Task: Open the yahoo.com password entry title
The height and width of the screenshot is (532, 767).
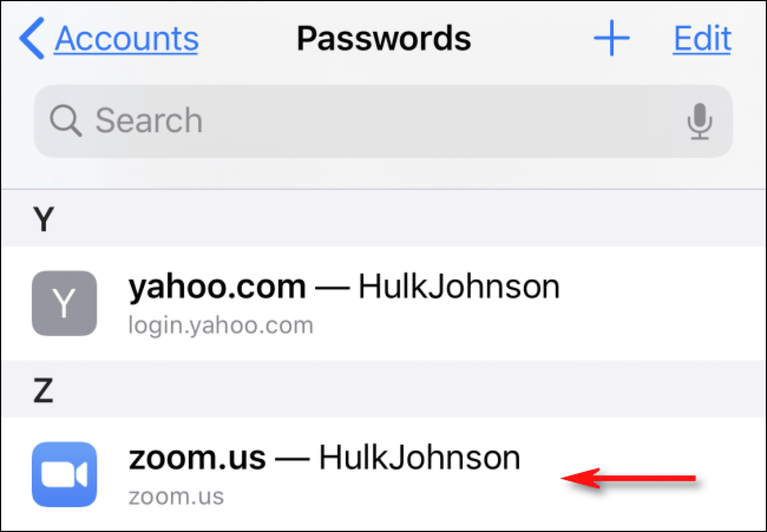Action: (x=217, y=288)
